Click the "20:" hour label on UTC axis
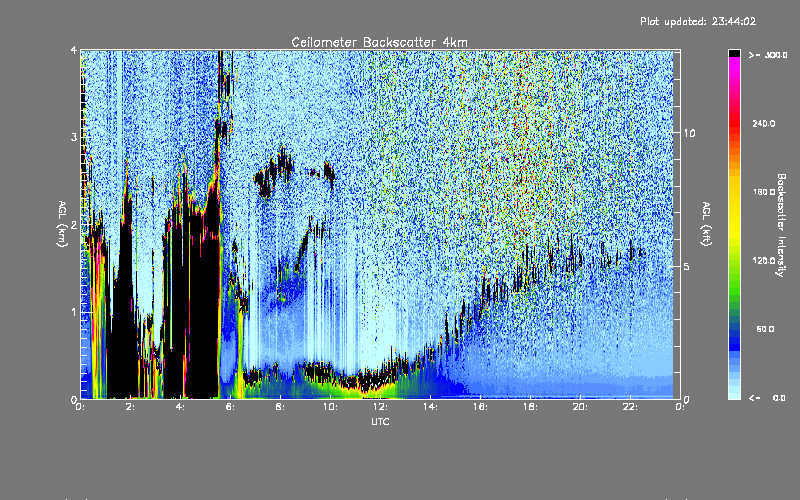800x500 pixels. pos(580,407)
